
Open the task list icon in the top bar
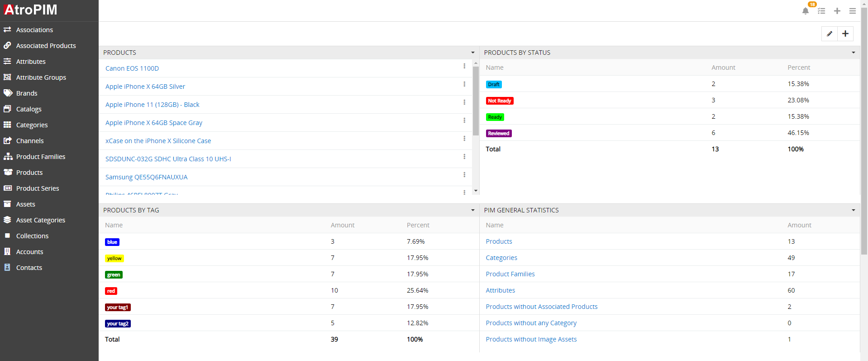pos(821,11)
